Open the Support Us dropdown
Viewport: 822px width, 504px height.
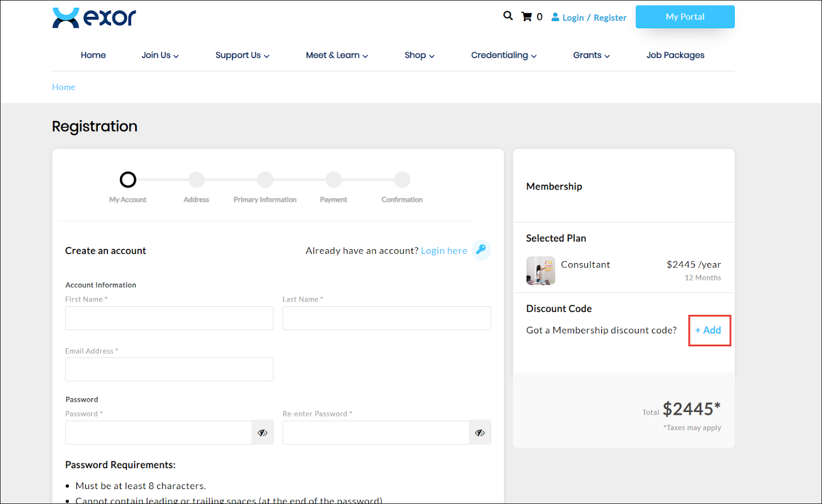pyautogui.click(x=242, y=55)
